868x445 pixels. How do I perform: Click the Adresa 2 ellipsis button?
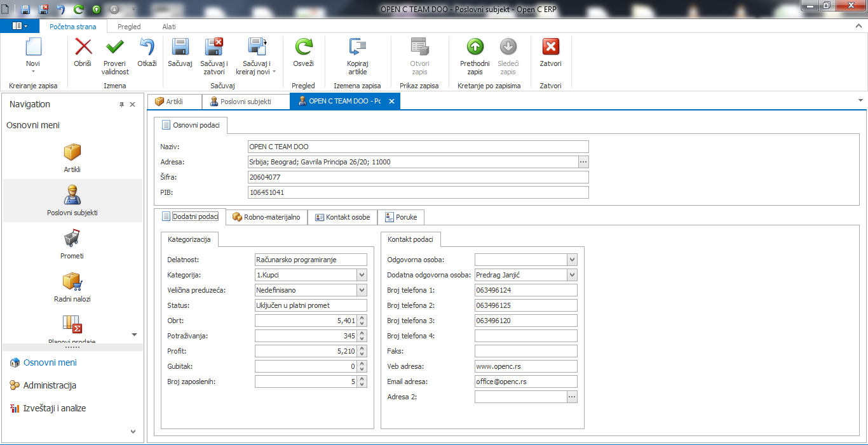click(572, 397)
